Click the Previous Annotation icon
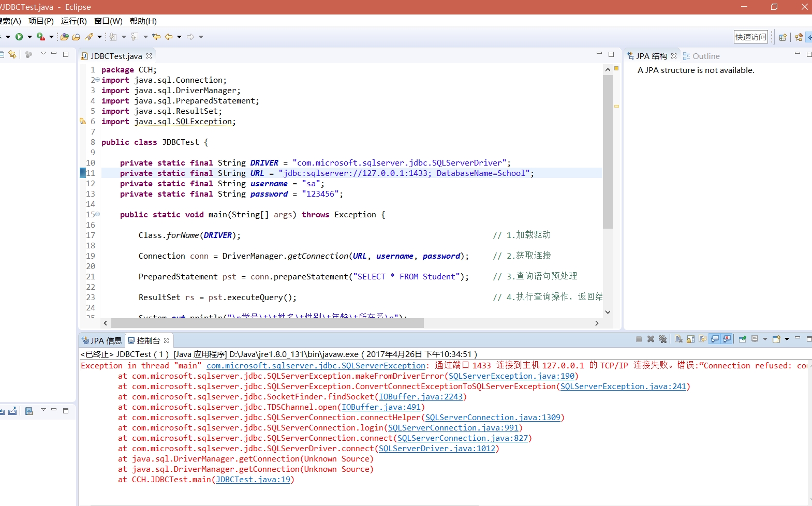812x506 pixels. click(x=135, y=37)
